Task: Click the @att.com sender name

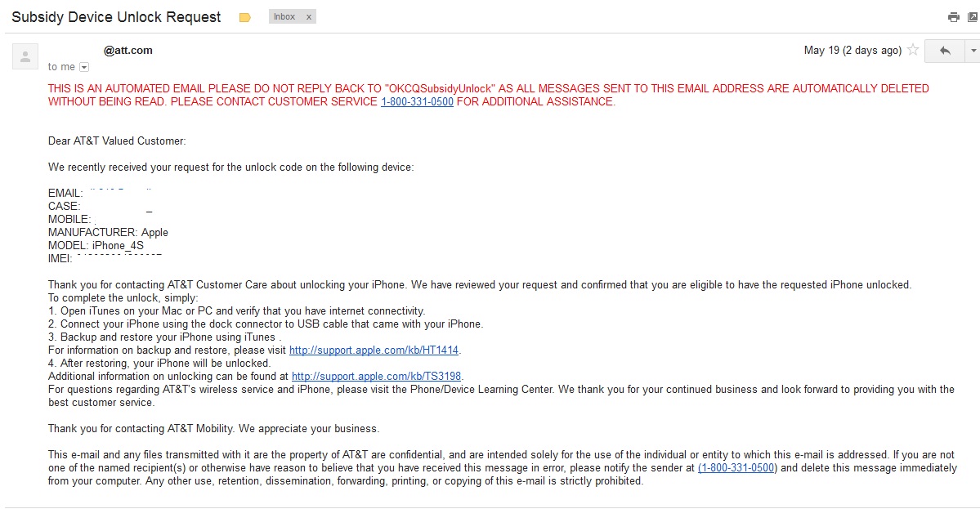Action: pos(128,51)
